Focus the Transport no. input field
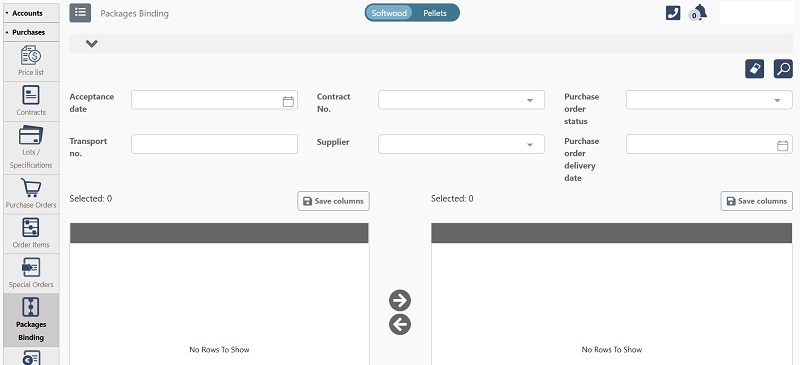This screenshot has width=800, height=365. (214, 144)
